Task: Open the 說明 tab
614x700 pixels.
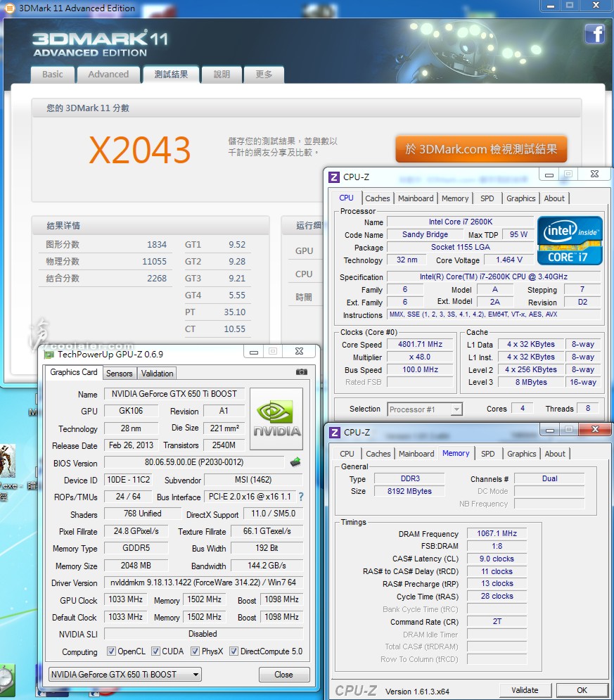Action: point(222,74)
